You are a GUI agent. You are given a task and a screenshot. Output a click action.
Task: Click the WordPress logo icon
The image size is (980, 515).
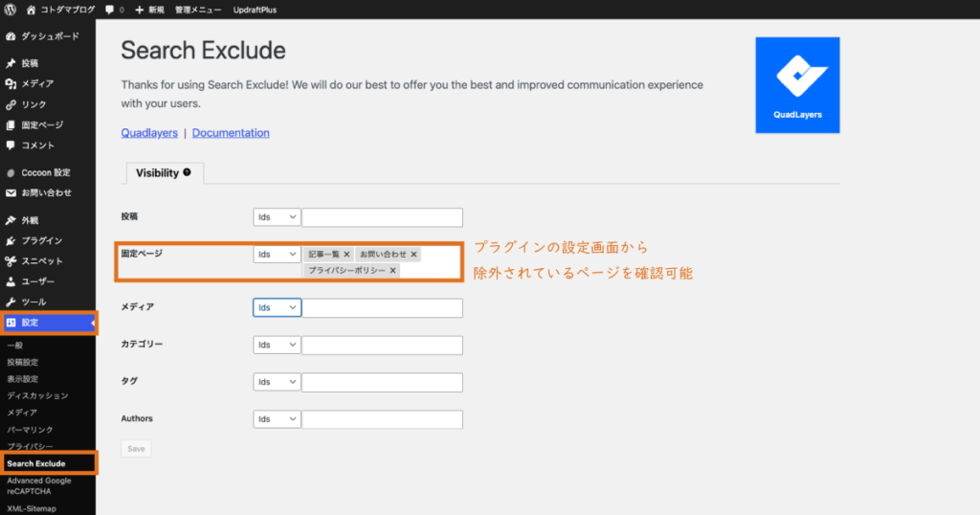pos(10,10)
